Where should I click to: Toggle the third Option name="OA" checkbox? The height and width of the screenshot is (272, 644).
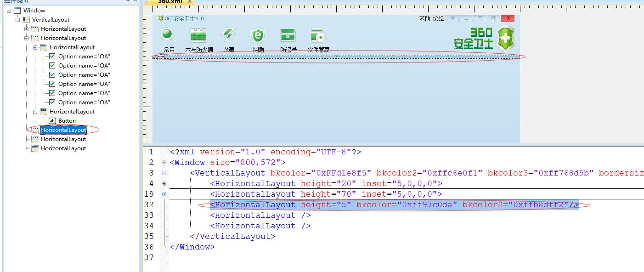52,74
